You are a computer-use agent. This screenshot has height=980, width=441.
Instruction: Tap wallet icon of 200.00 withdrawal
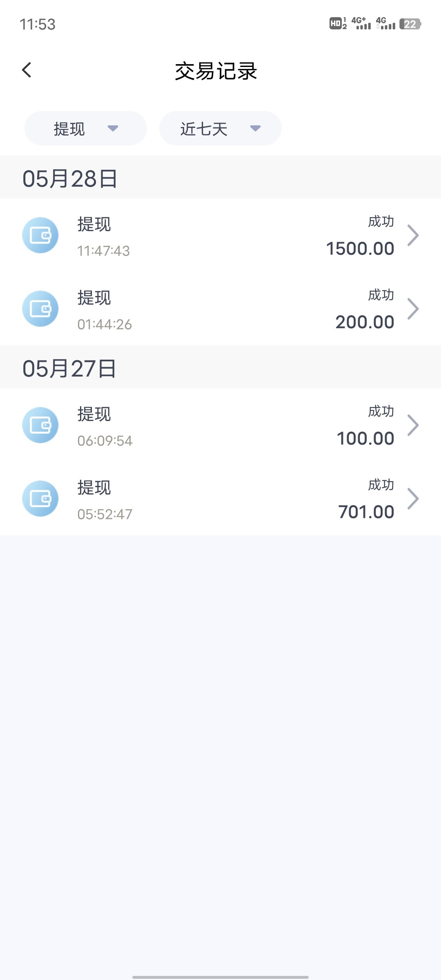tap(40, 309)
